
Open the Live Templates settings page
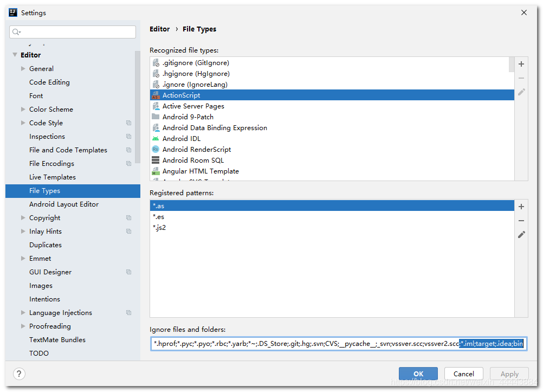53,177
